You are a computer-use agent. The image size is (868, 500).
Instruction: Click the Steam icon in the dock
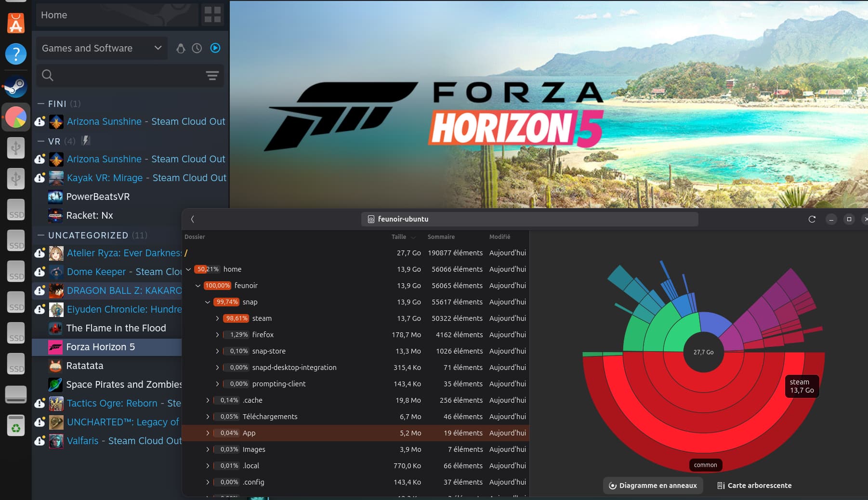click(x=16, y=87)
